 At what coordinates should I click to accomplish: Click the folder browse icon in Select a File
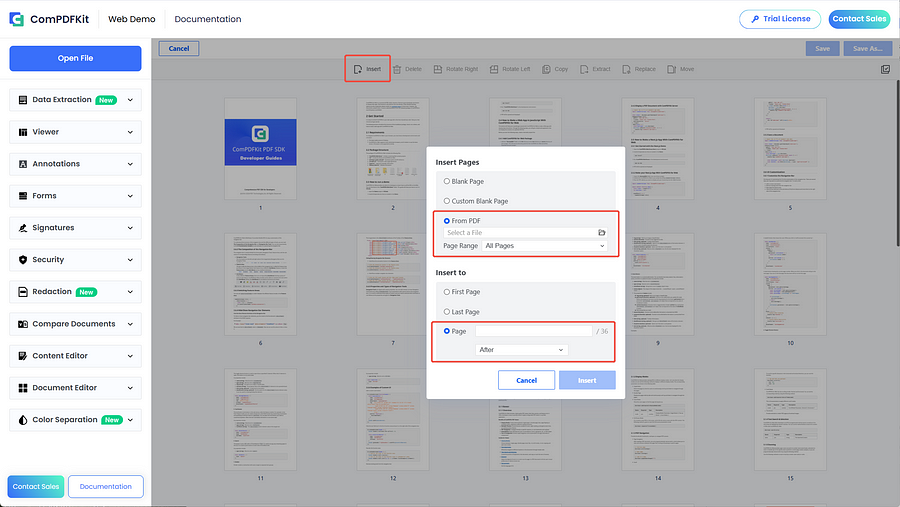602,233
